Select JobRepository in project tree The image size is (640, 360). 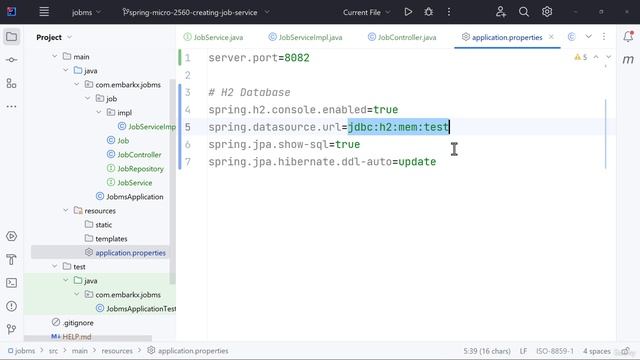(x=135, y=168)
